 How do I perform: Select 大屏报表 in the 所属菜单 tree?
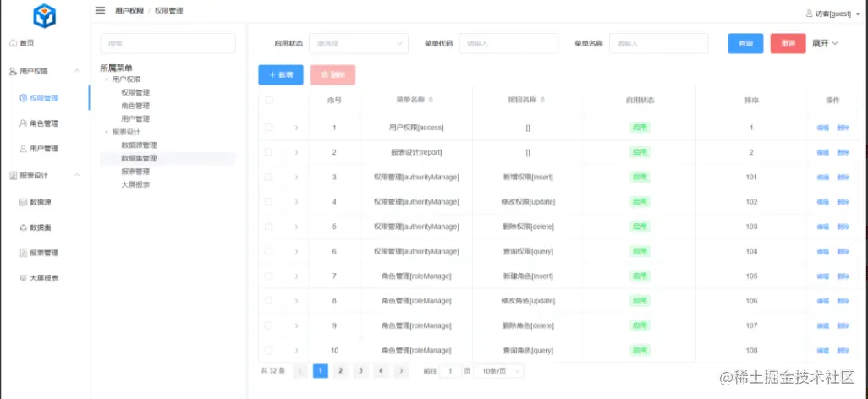pyautogui.click(x=135, y=184)
